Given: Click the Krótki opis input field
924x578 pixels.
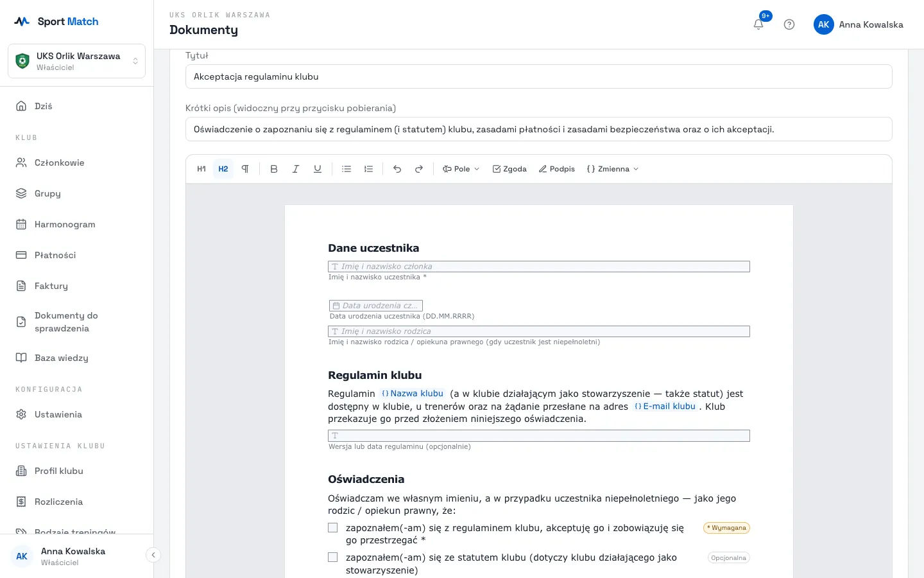Looking at the screenshot, I should 539,129.
